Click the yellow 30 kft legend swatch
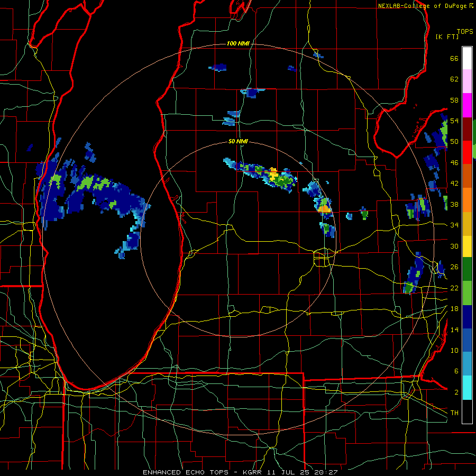 [x=467, y=246]
